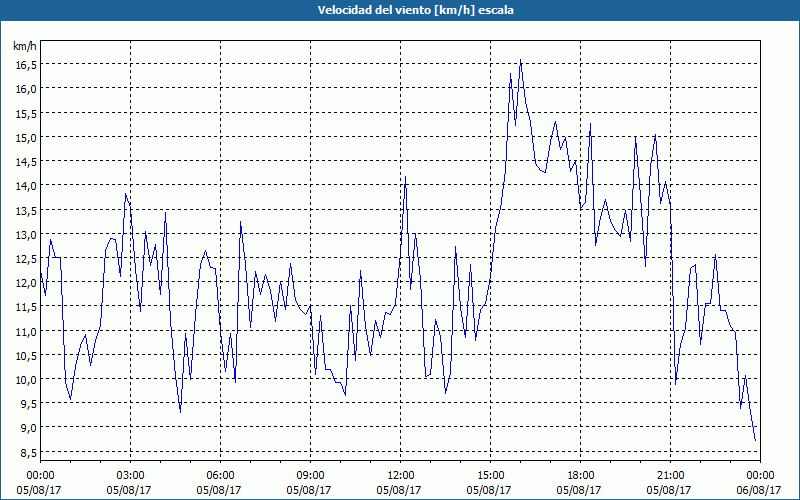
Task: Click the 09:00 time axis label
Action: click(x=310, y=476)
